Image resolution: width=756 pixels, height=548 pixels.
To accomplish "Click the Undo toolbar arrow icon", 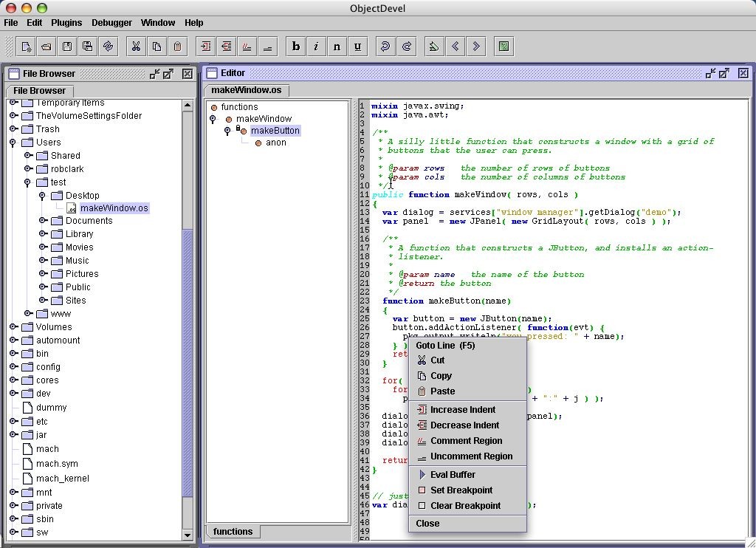I will coord(385,47).
